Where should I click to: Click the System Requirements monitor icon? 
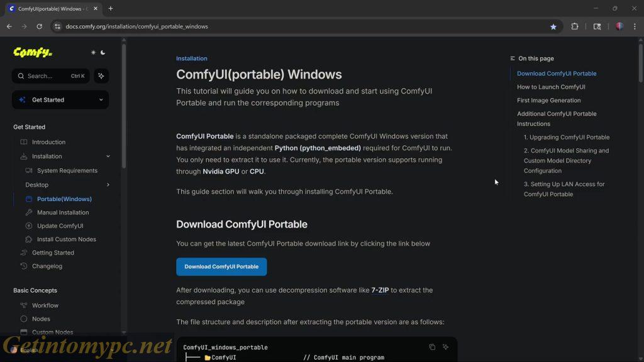[x=29, y=170]
